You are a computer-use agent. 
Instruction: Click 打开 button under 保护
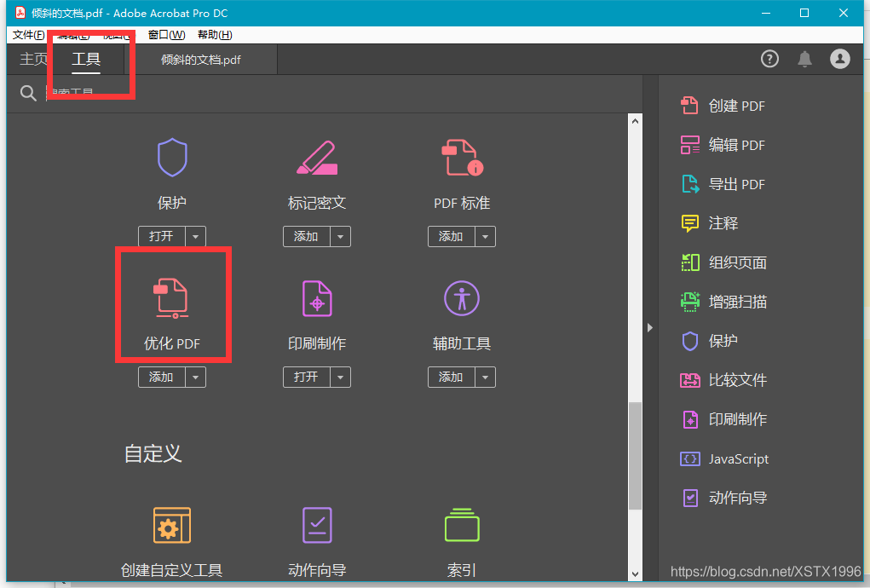point(161,236)
